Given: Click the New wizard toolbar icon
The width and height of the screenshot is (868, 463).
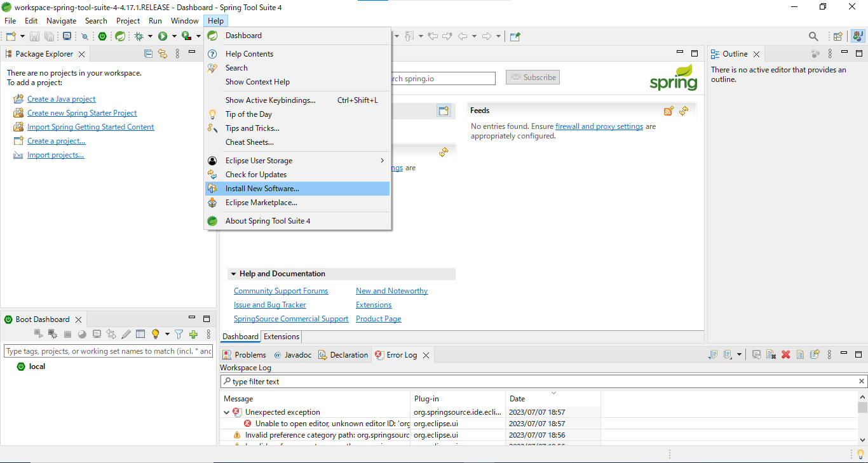Looking at the screenshot, I should [x=11, y=36].
